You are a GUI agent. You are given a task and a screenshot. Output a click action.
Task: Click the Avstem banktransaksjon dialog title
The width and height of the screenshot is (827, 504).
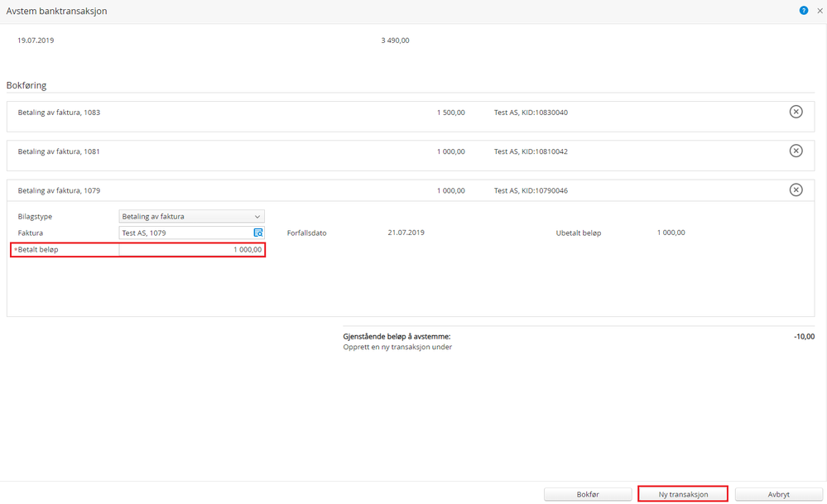click(x=56, y=11)
